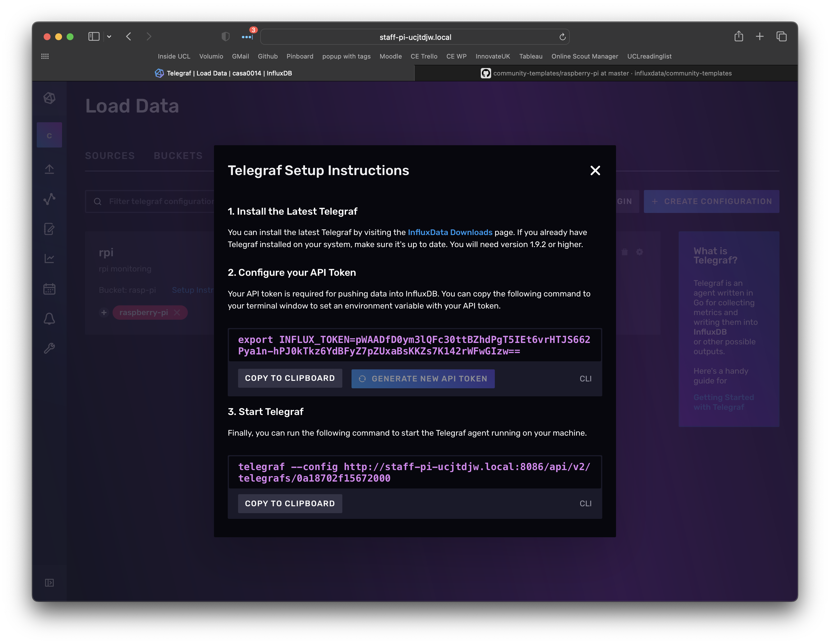Open the GMail bookmark

(241, 56)
